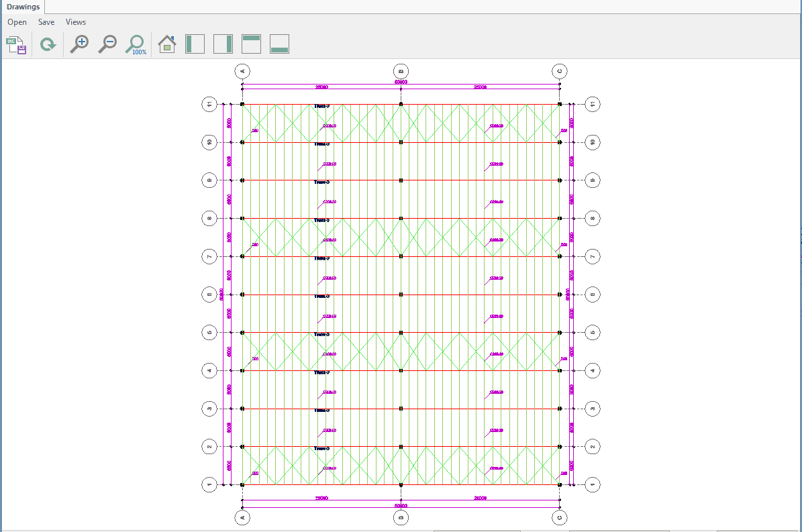
Task: Open the Open menu
Action: (x=17, y=22)
